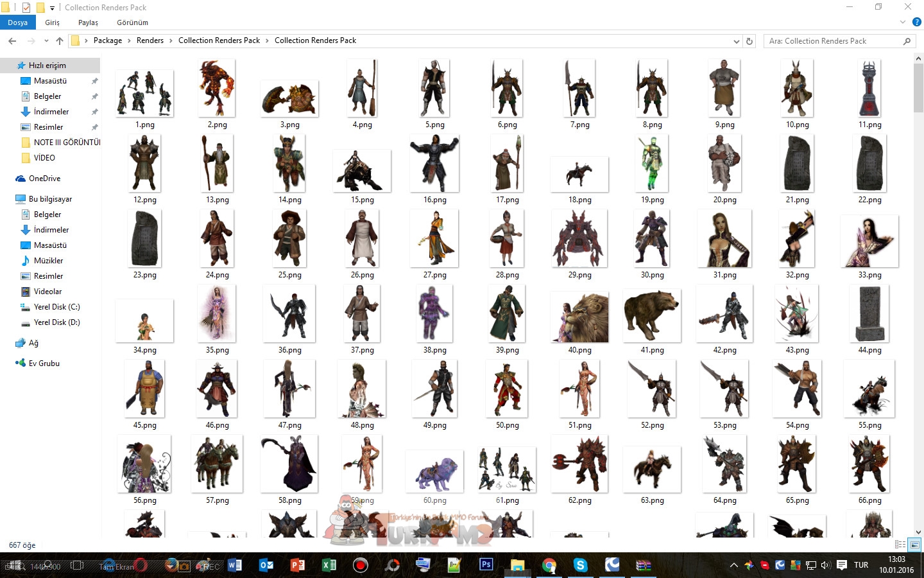The width and height of the screenshot is (924, 578).
Task: Select Bu bilgisayar in navigation pane
Action: [x=50, y=199]
